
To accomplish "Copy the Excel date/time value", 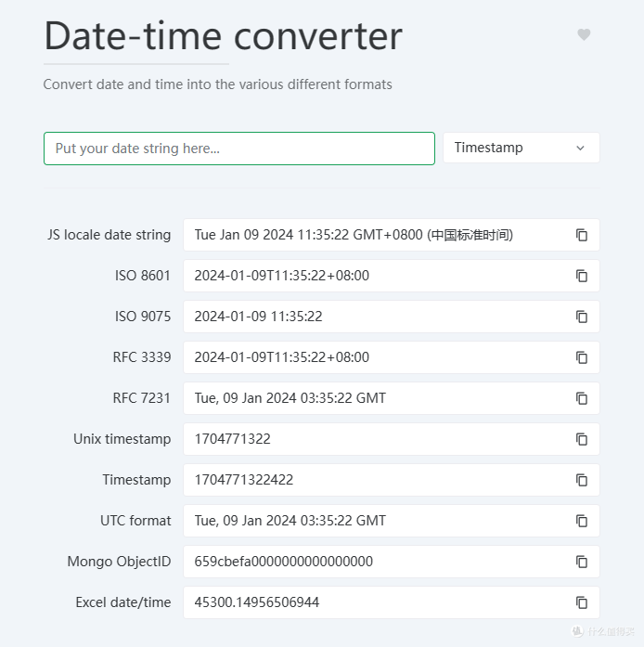I will (x=582, y=602).
